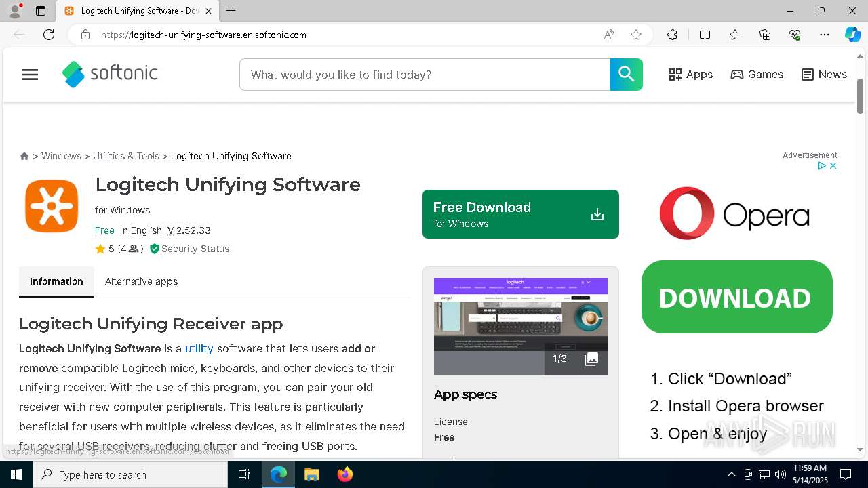Open Task View on taskbar

[244, 474]
